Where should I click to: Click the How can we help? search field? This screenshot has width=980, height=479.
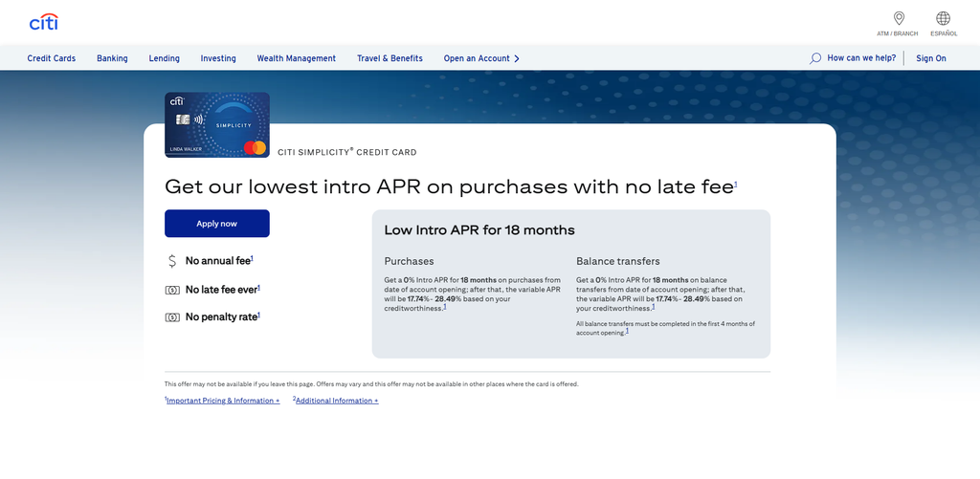click(861, 58)
